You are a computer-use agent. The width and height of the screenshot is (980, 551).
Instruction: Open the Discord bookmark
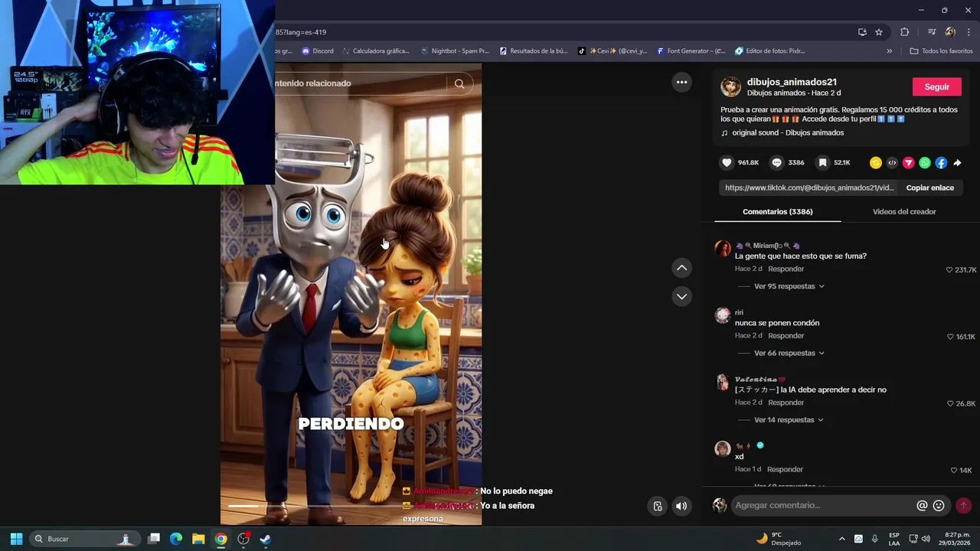point(318,51)
